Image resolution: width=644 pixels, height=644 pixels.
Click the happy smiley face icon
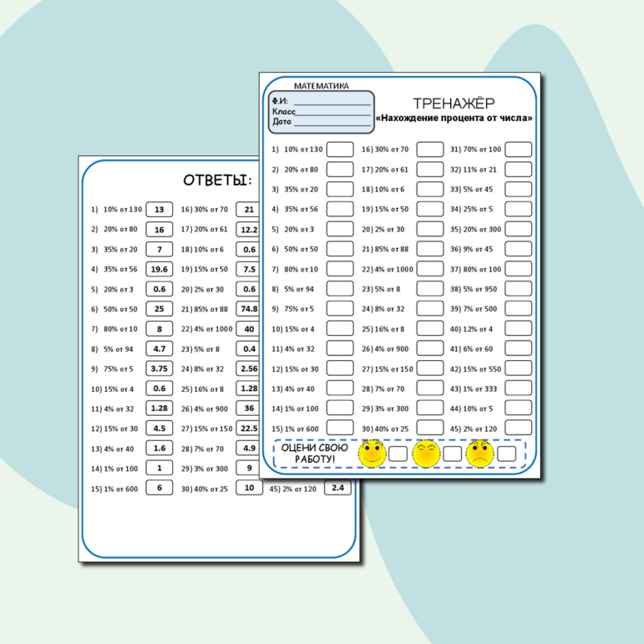coord(371,454)
